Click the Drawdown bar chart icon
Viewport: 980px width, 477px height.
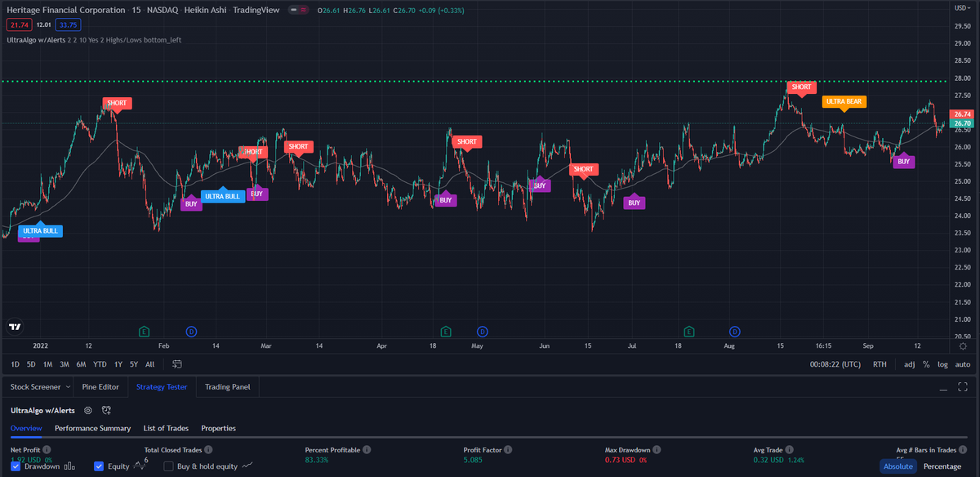coord(69,466)
